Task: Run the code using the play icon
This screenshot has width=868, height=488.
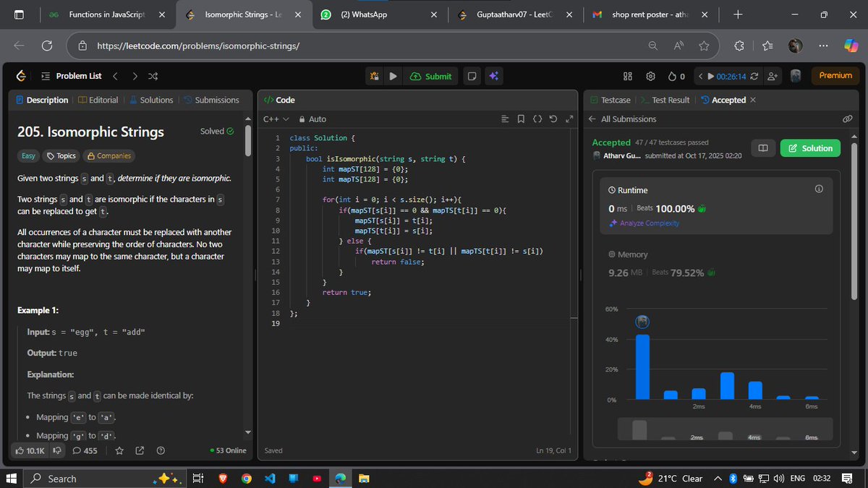Action: click(393, 75)
